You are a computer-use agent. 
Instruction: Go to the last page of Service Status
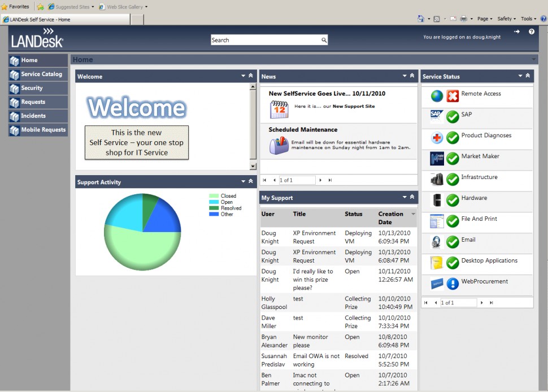[491, 303]
